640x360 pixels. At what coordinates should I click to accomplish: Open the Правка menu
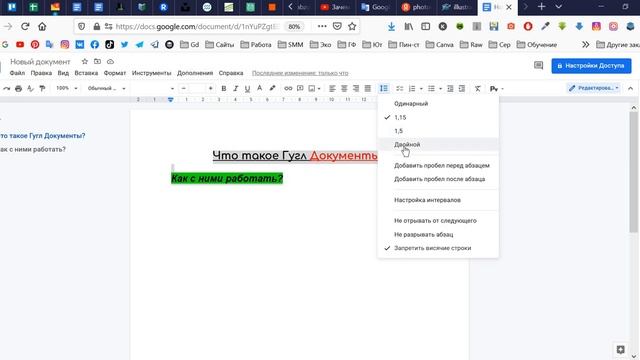[41, 73]
